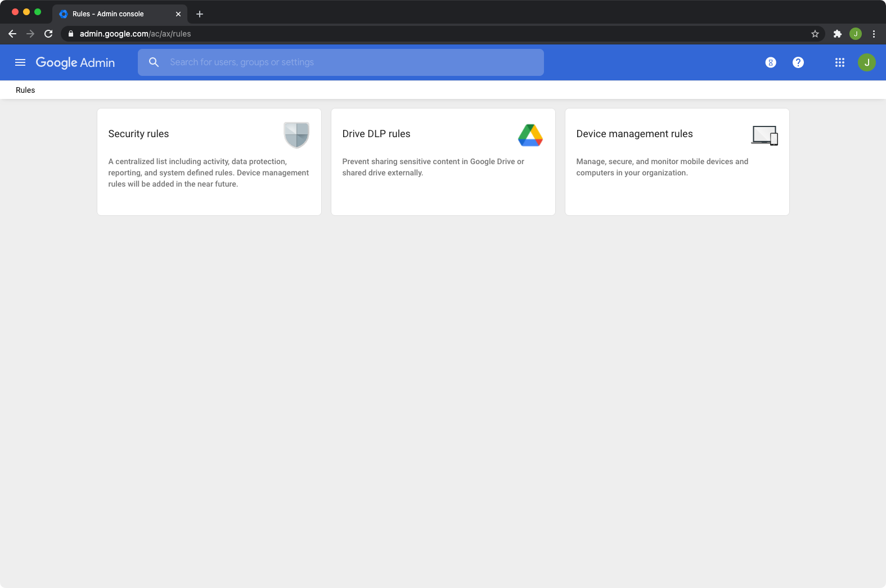Open the Chrome profile avatar in toolbar
The image size is (886, 588).
point(856,34)
